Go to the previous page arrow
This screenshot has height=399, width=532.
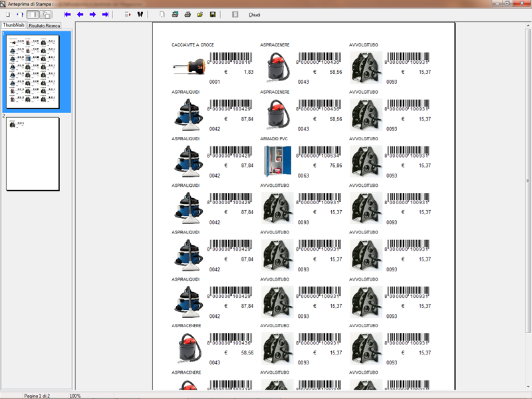coord(80,15)
